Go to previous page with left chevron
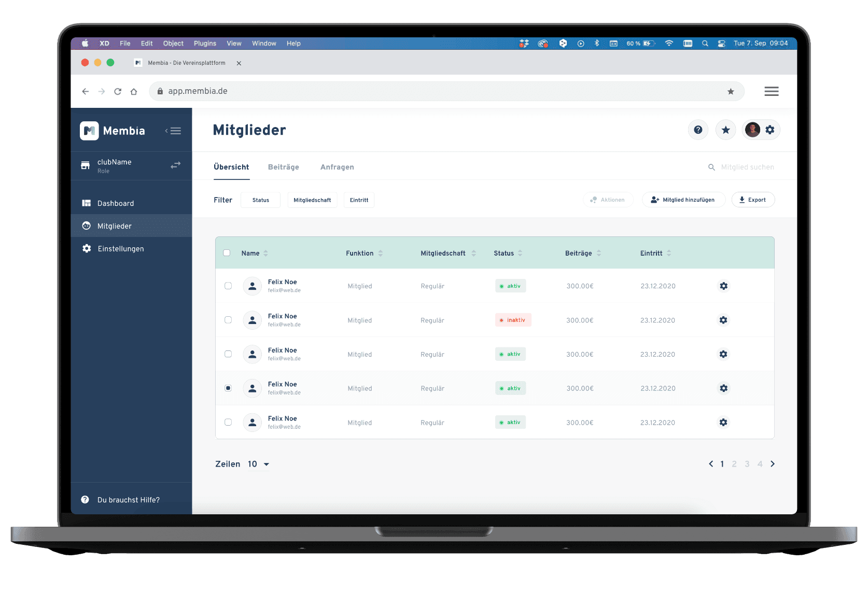The height and width of the screenshot is (604, 868). click(711, 464)
